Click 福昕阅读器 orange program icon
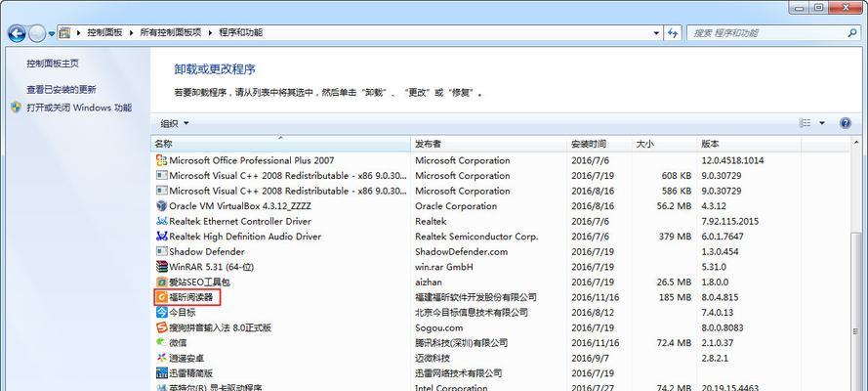The height and width of the screenshot is (391, 868). [162, 297]
